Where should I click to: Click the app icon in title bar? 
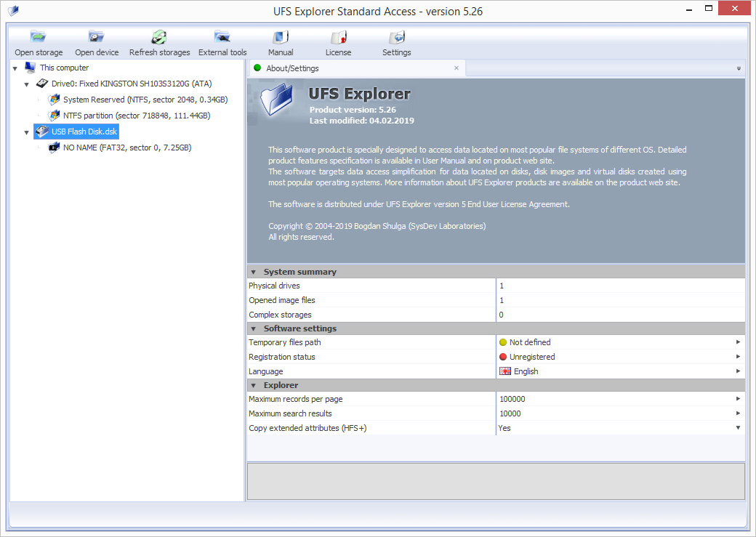click(14, 11)
